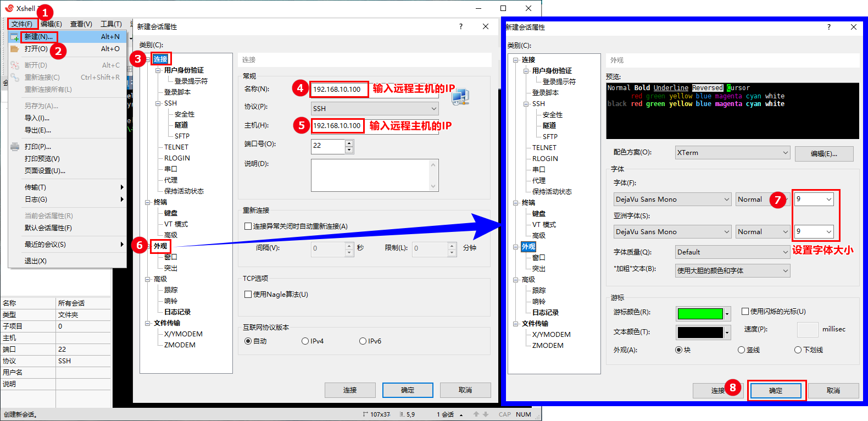868x421 pixels.
Task: Click 编辑(E)... color scheme button
Action: click(x=824, y=154)
